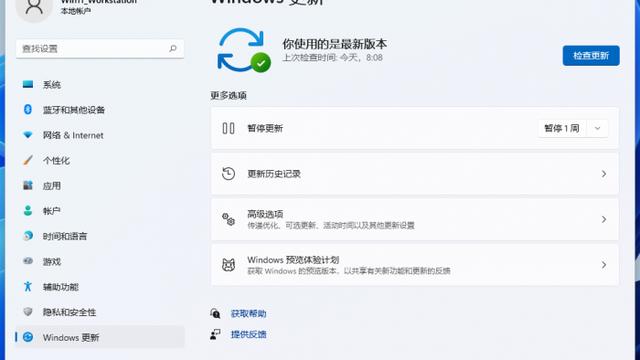Click the 辅助功能 accessibility icon

click(28, 287)
